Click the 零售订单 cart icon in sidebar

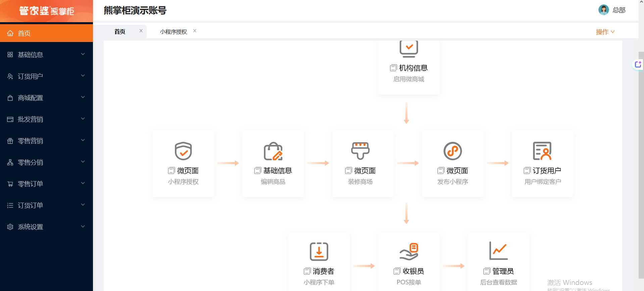tap(10, 184)
